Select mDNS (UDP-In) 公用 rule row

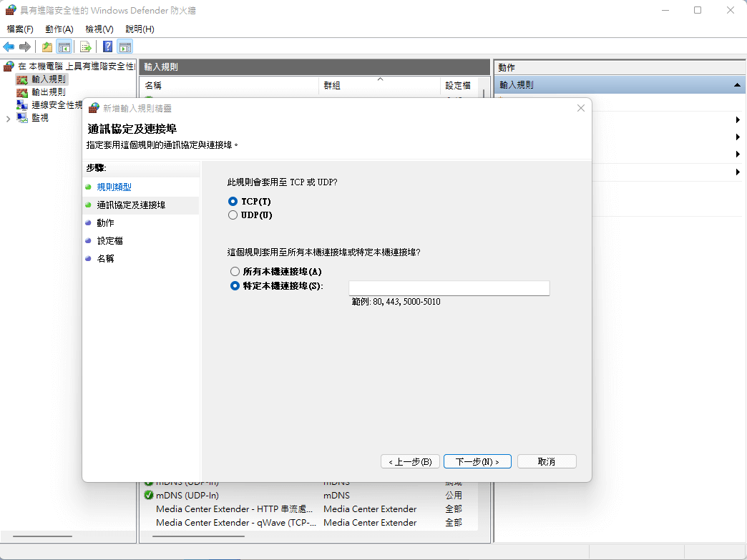tap(310, 495)
